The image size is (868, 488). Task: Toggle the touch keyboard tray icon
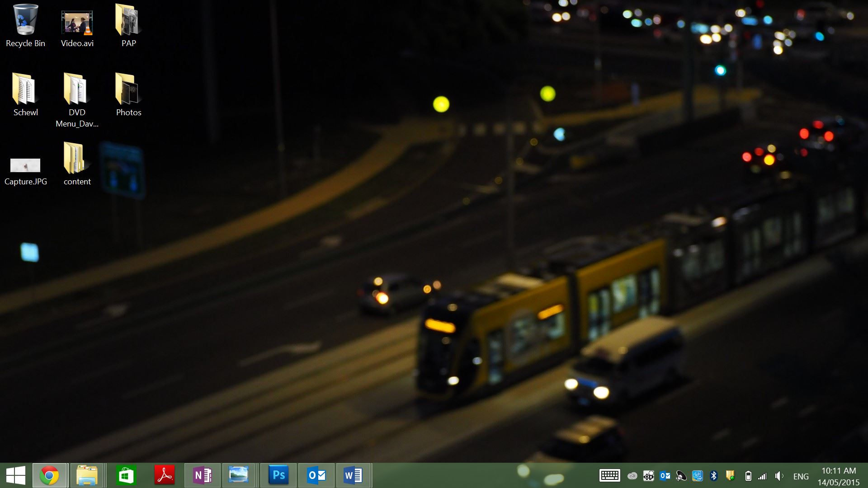click(x=609, y=475)
